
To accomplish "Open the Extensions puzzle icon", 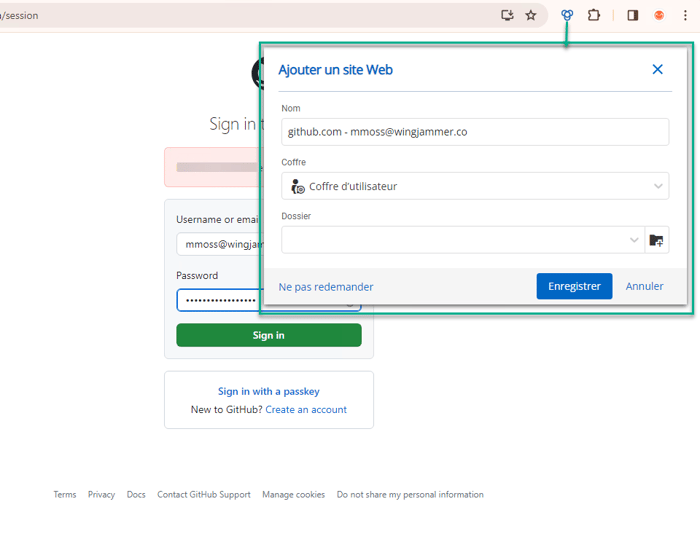I will 593,15.
